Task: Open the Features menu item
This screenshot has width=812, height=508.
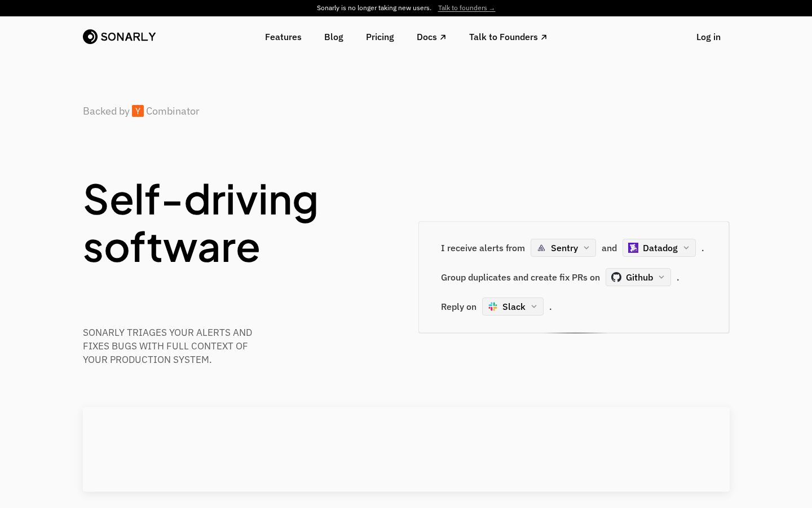Action: (283, 37)
